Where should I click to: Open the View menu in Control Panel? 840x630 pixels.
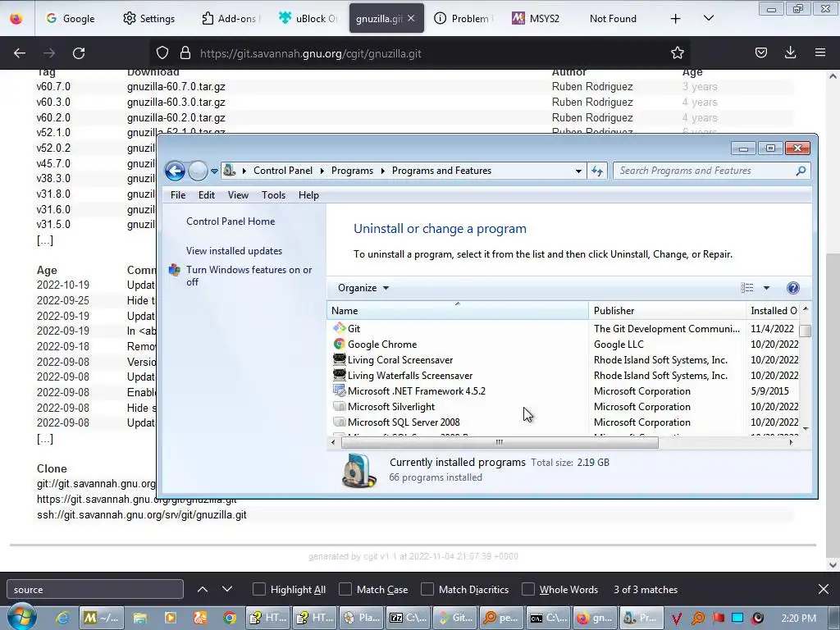point(238,195)
